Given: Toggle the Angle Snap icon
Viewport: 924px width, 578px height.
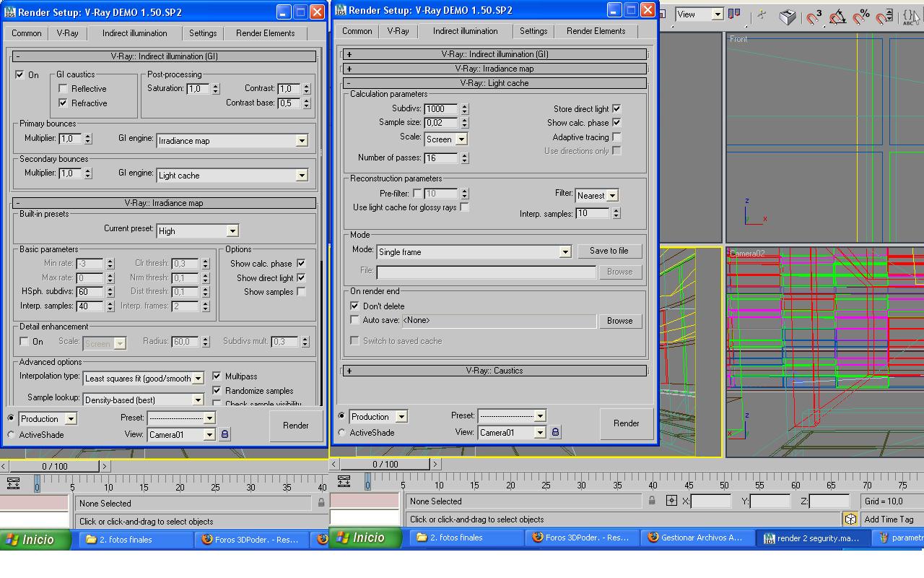Looking at the screenshot, I should [x=837, y=16].
